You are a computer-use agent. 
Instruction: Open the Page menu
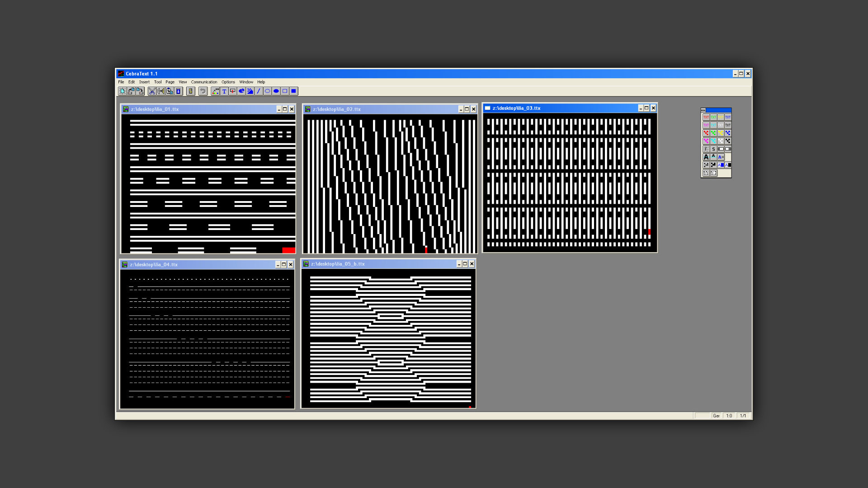[x=170, y=82]
